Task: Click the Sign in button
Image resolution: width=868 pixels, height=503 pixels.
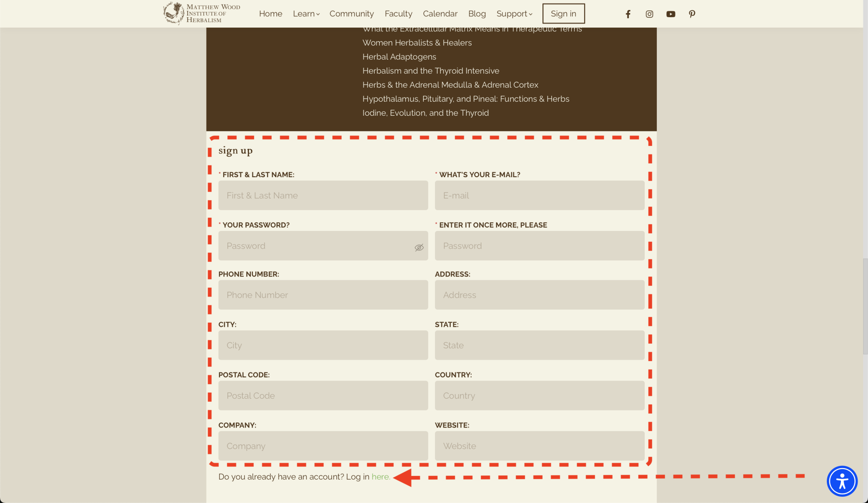Action: [563, 14]
